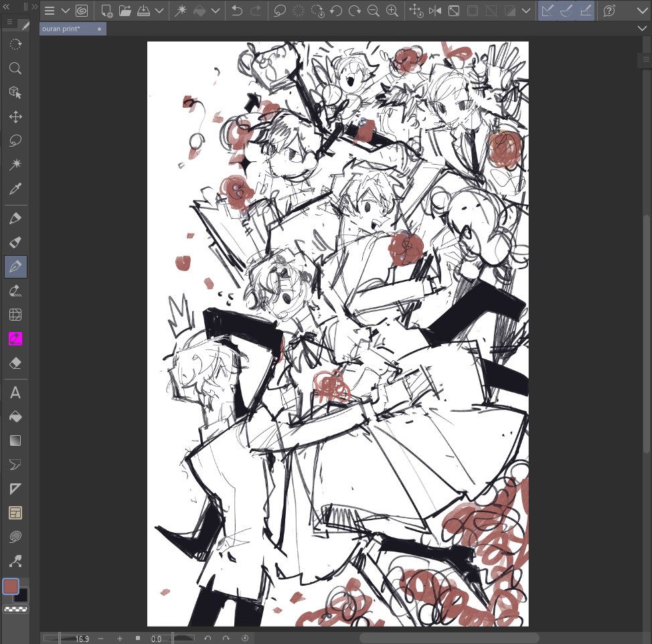Open the main hamburger menu
Screen dimensions: 652x644
tap(50, 11)
